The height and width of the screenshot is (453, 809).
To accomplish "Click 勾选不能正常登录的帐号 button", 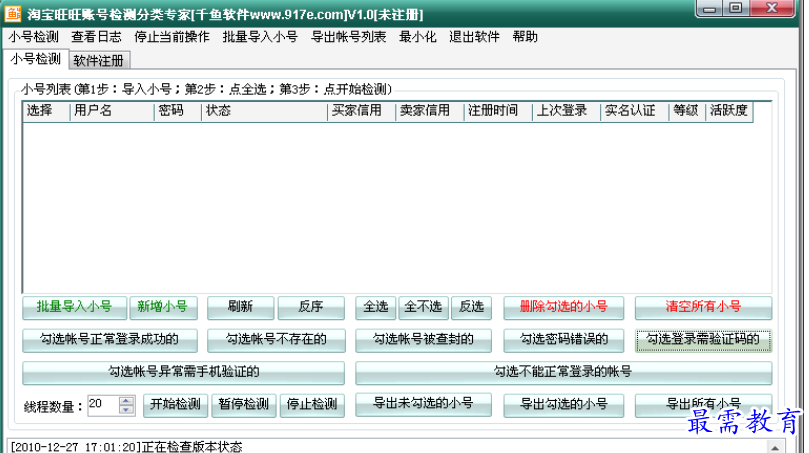I will click(x=563, y=373).
